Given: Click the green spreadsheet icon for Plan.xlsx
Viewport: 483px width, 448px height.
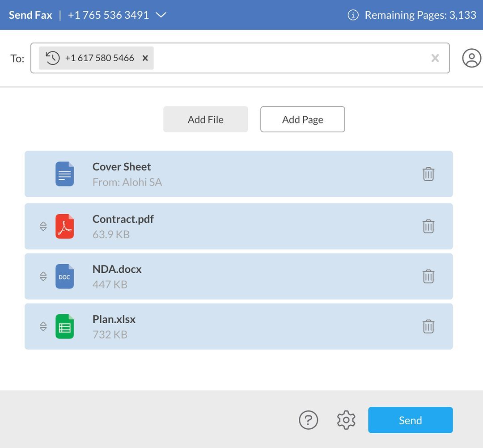Looking at the screenshot, I should coord(64,326).
